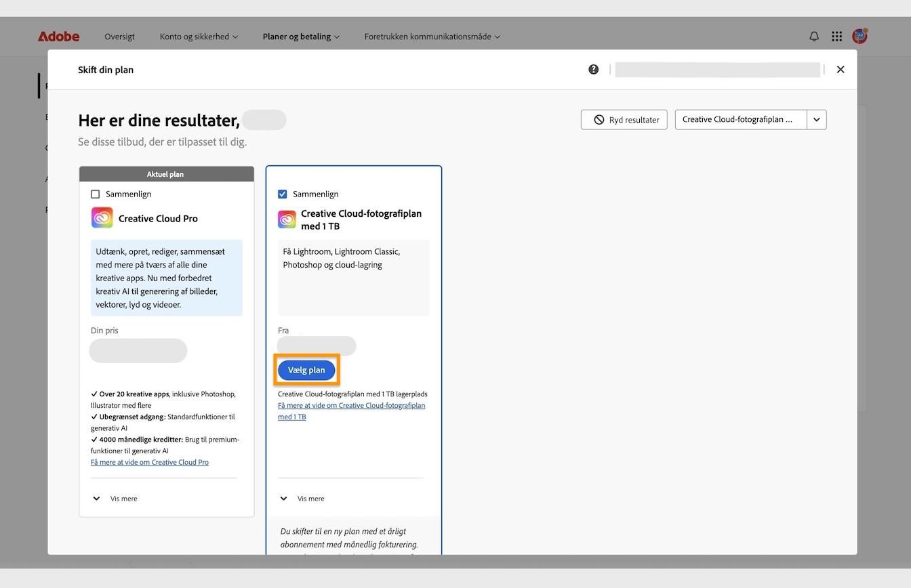Expand Vis mere under Creative Cloud Pro
This screenshot has height=588, width=911.
(x=115, y=499)
